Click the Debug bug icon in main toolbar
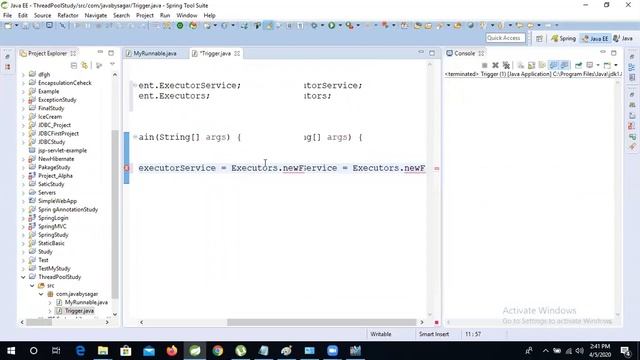640x360 pixels. (314, 25)
